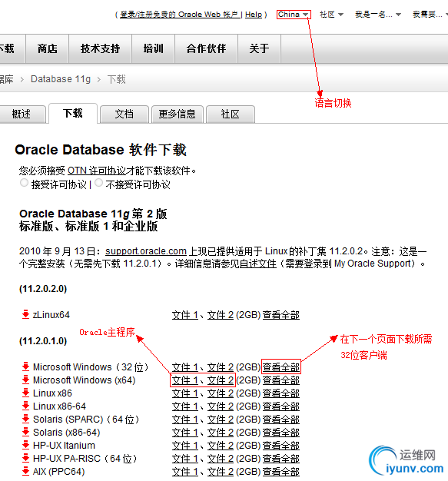This screenshot has height=481, width=448.
Task: Download 文件 2 for Solaris (x86-64)
Action: [221, 433]
